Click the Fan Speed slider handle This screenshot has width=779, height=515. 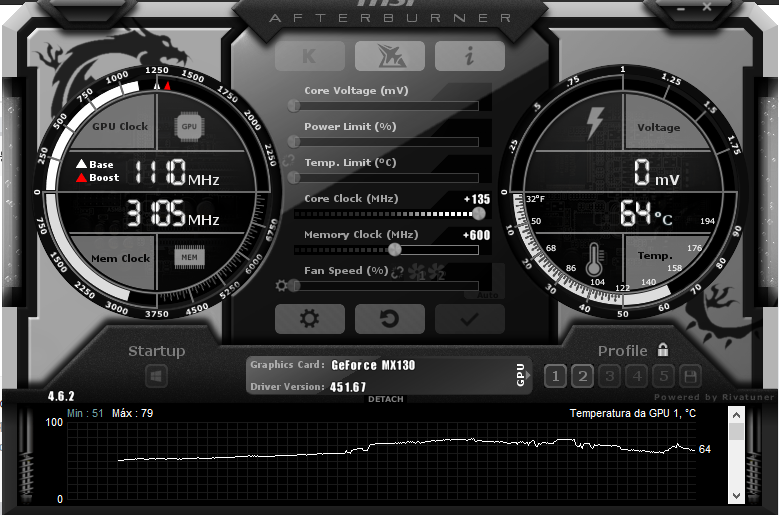tap(294, 286)
